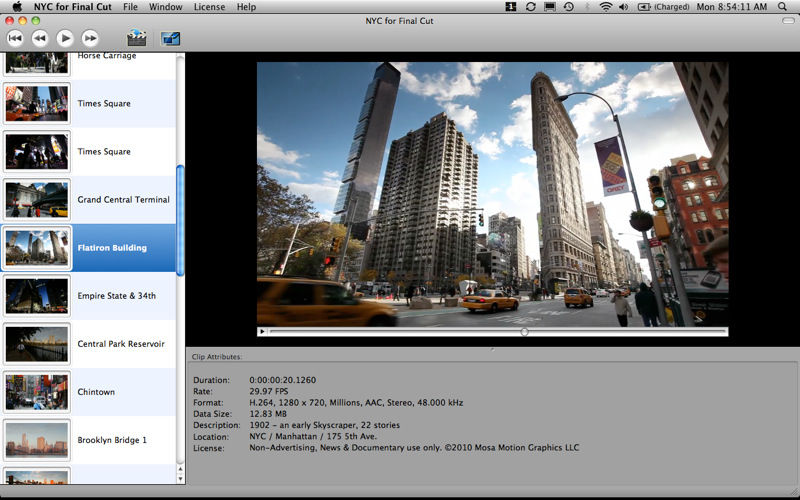The height and width of the screenshot is (500, 800).
Task: Open the File menu
Action: 130,7
